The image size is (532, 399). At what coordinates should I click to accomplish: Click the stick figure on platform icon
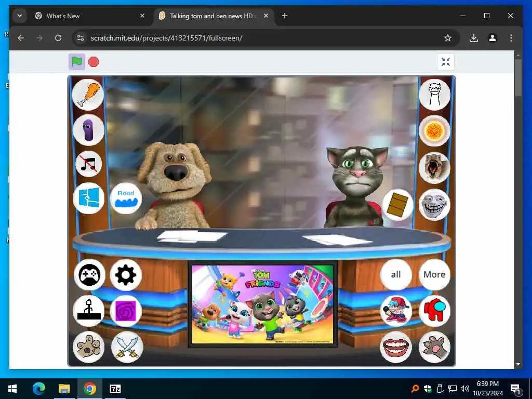pyautogui.click(x=89, y=311)
